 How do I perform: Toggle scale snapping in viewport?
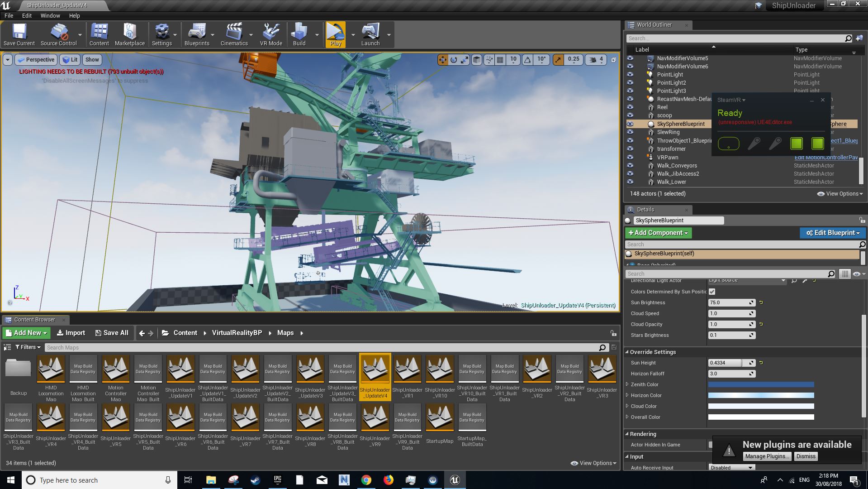[558, 59]
